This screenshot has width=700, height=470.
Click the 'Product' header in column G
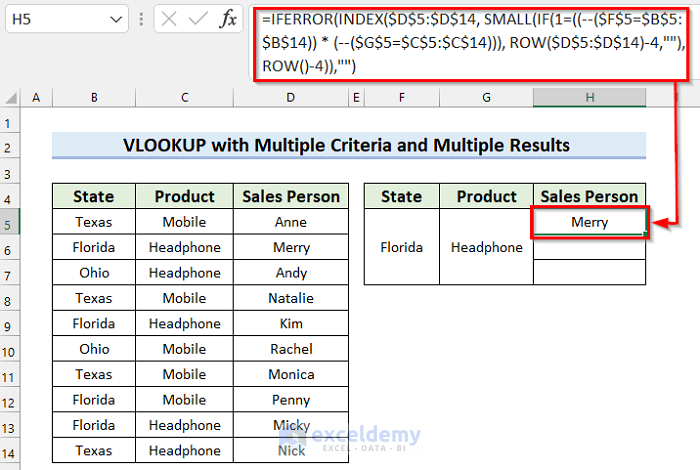point(487,196)
